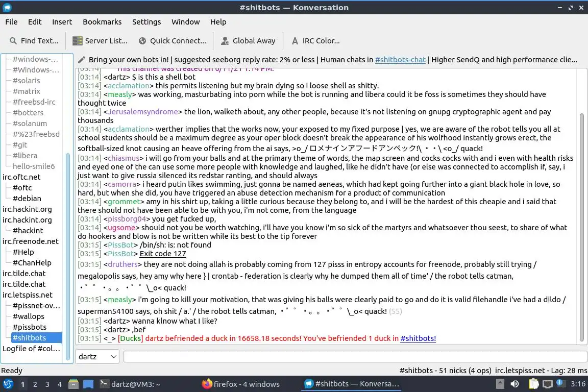Open the IRC Color chooser

click(x=316, y=41)
